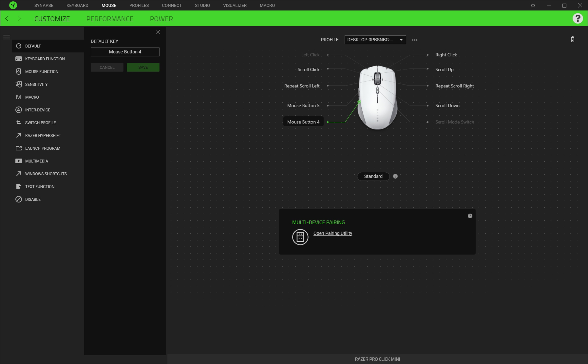
Task: Open the Multimedia assignment option
Action: tap(37, 161)
